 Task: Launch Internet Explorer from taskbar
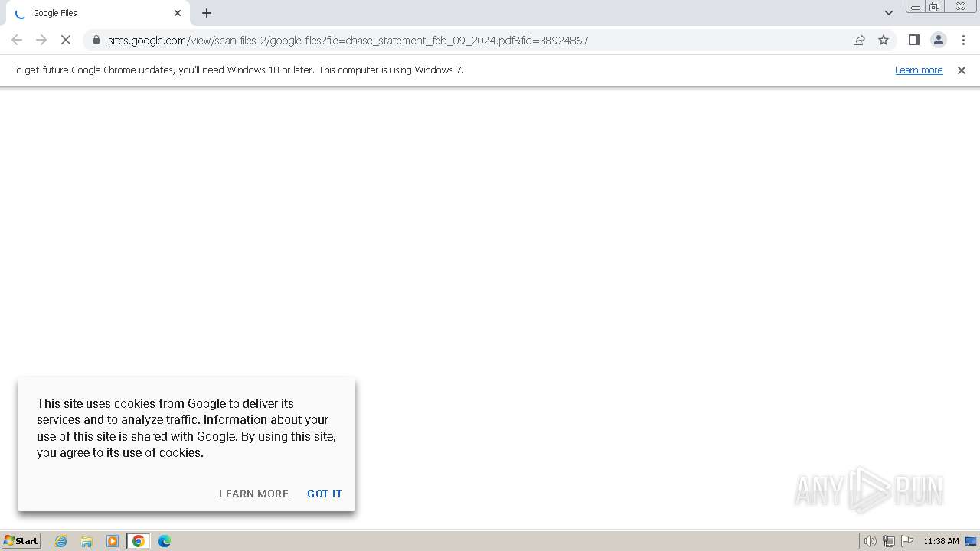60,541
